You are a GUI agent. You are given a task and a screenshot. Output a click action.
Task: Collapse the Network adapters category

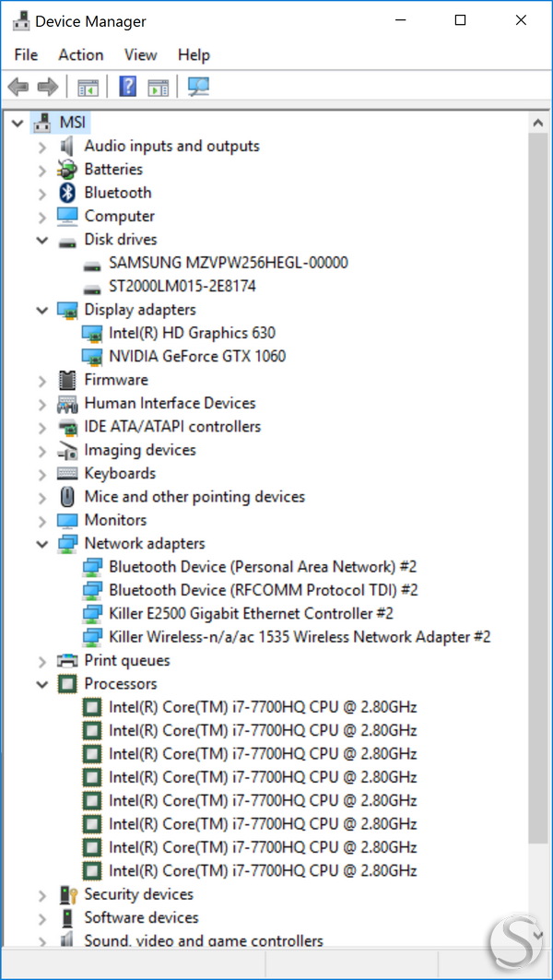coord(41,544)
